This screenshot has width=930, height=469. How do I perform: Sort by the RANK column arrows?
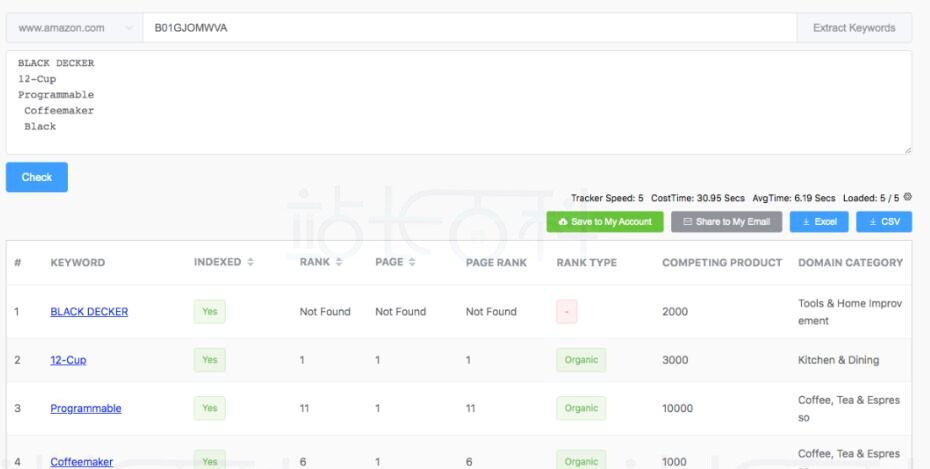339,262
